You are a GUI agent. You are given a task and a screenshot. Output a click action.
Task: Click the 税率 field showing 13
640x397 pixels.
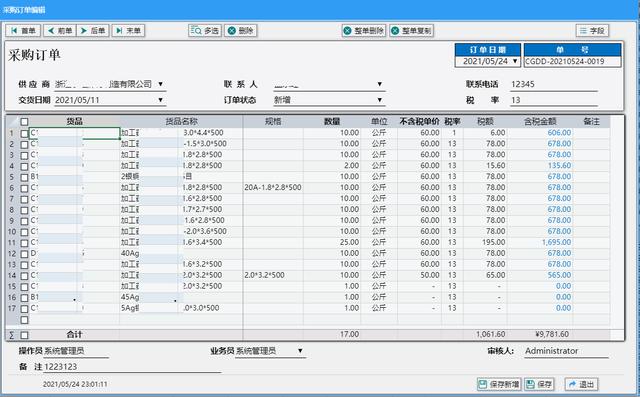pos(554,100)
